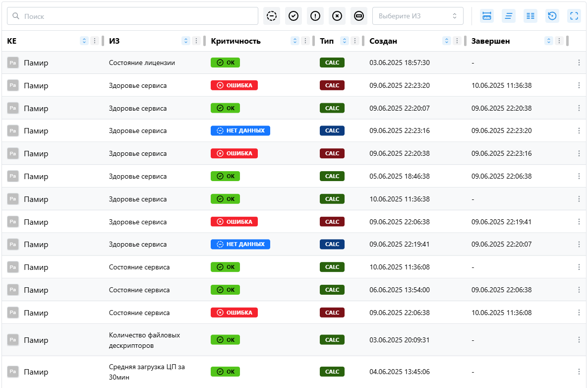Toggle the no-data status filter icon
This screenshot has width=588, height=388.
(272, 16)
